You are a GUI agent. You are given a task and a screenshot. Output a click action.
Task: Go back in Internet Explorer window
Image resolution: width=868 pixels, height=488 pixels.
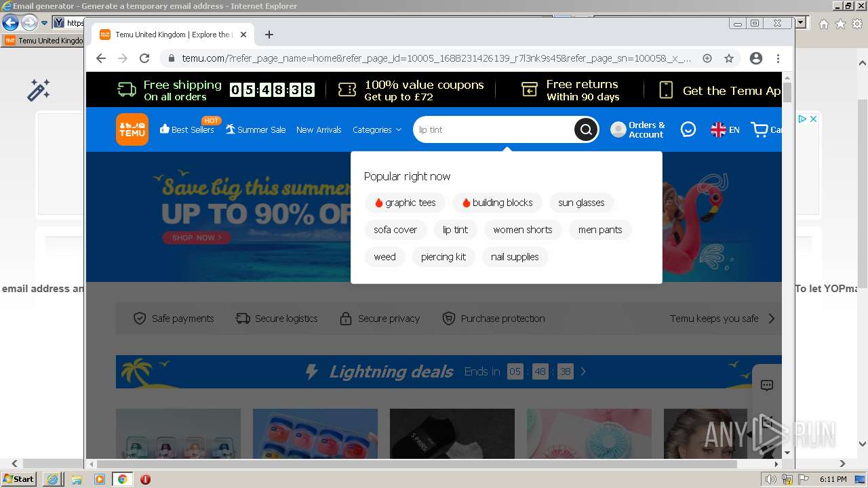[x=10, y=22]
